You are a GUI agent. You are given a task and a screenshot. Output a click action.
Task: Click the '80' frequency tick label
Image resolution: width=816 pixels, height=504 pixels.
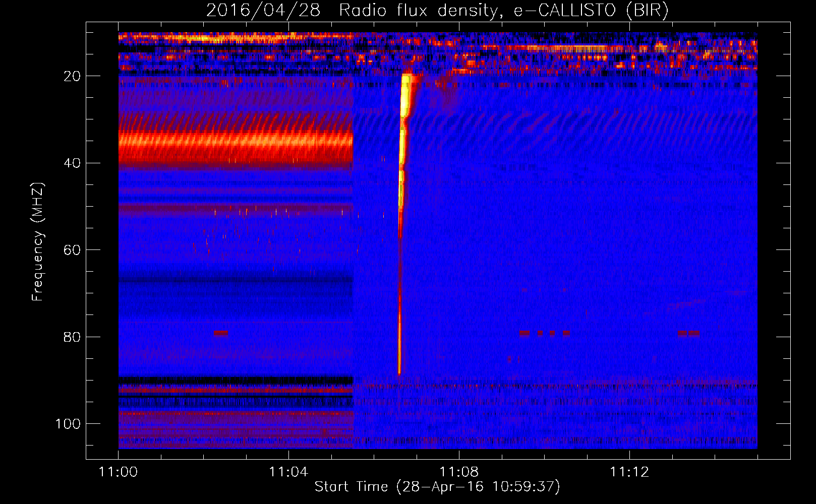click(72, 337)
